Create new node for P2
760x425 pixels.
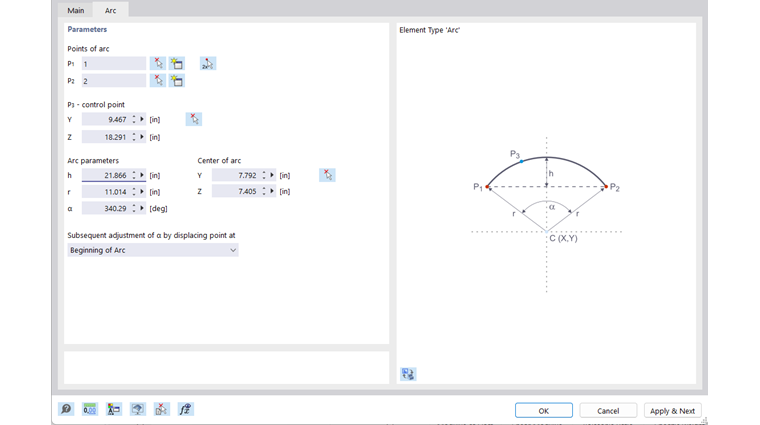(x=177, y=80)
